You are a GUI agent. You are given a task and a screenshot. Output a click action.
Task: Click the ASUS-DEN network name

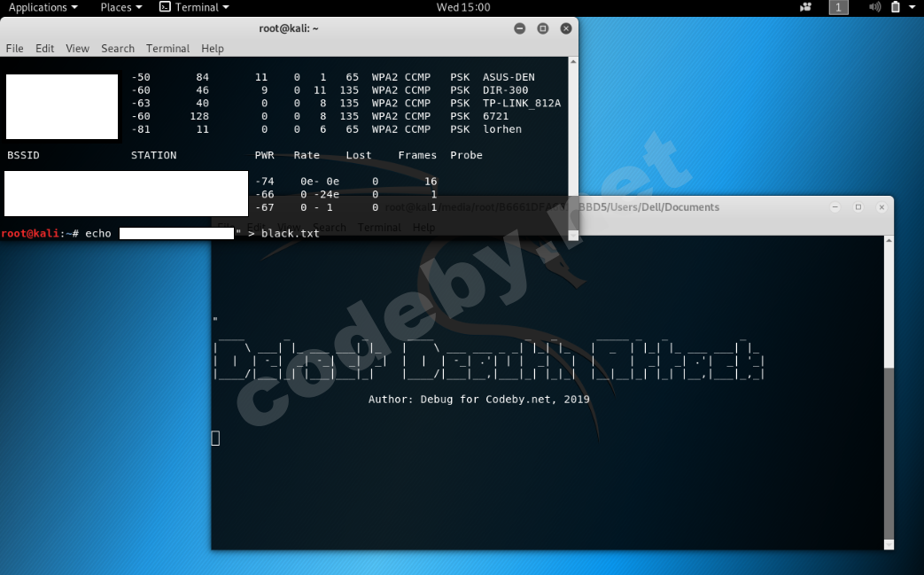[x=509, y=77]
